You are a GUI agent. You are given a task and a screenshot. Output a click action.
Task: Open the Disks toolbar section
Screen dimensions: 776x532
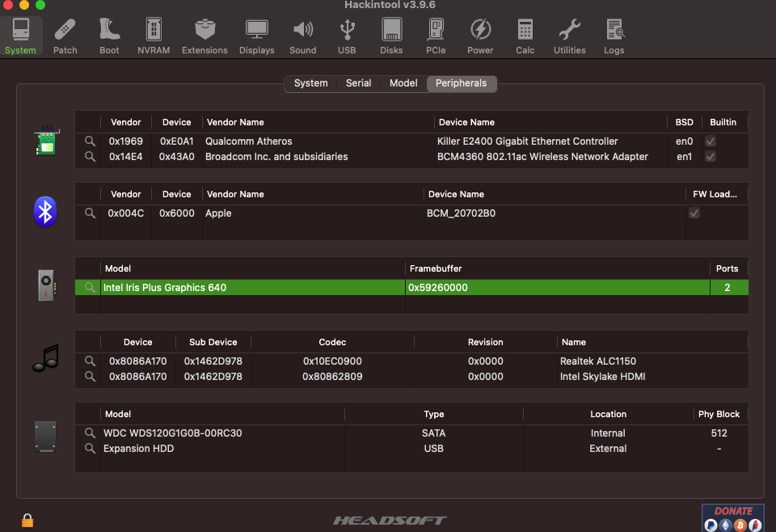tap(391, 36)
